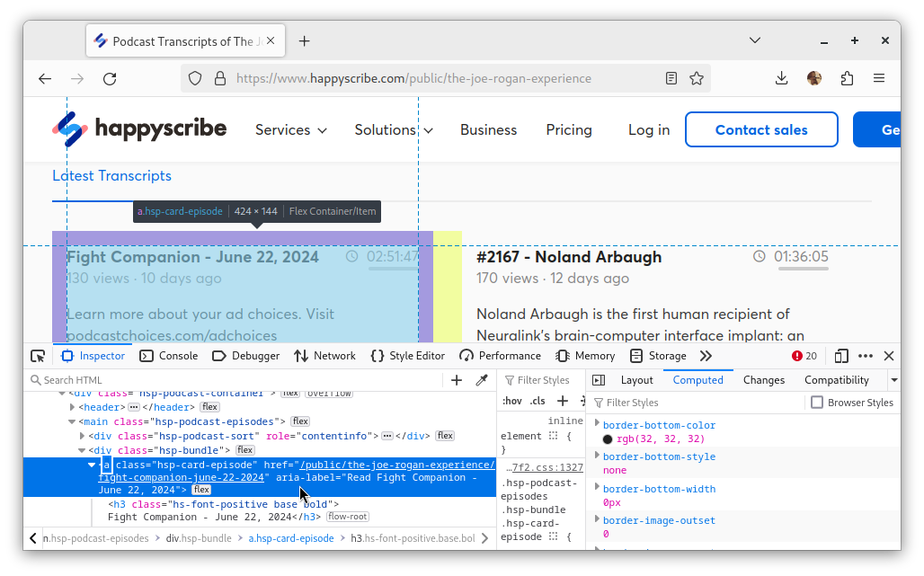Pick a color with the eyedropper icon
This screenshot has height=576, width=924.
tap(482, 380)
